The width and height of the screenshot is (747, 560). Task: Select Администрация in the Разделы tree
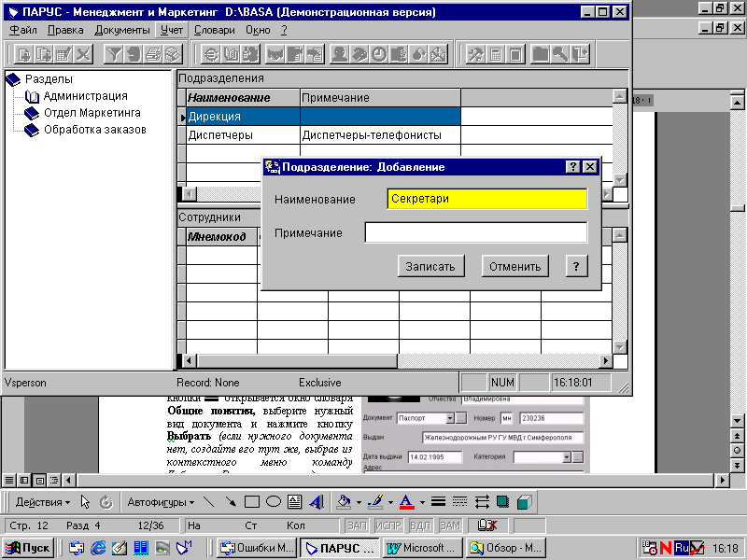(x=86, y=96)
